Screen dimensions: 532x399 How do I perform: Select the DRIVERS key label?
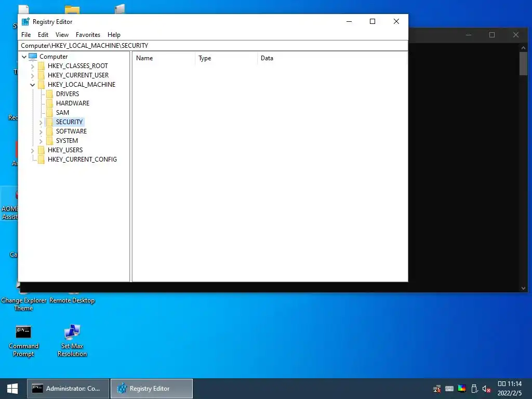(68, 94)
